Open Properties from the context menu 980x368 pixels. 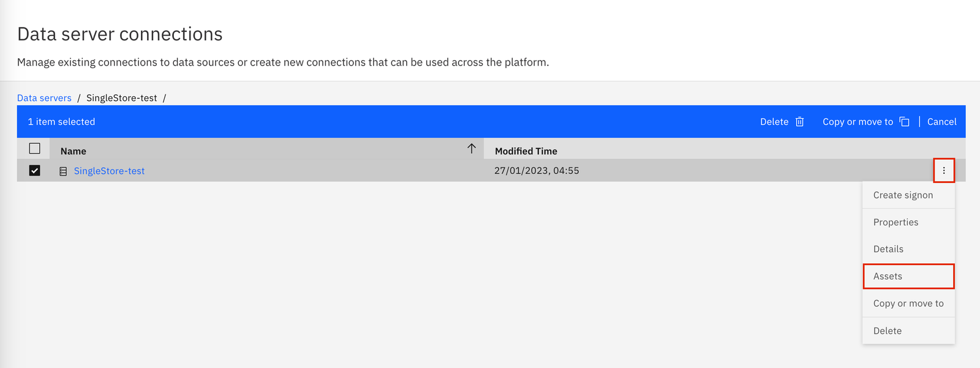coord(895,222)
